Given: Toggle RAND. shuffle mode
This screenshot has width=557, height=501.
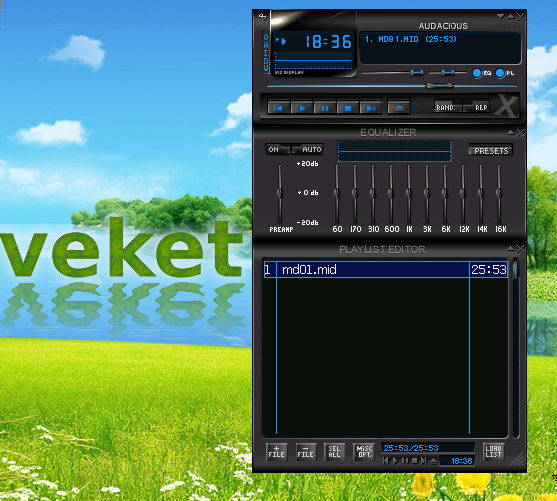Looking at the screenshot, I should click(x=448, y=107).
